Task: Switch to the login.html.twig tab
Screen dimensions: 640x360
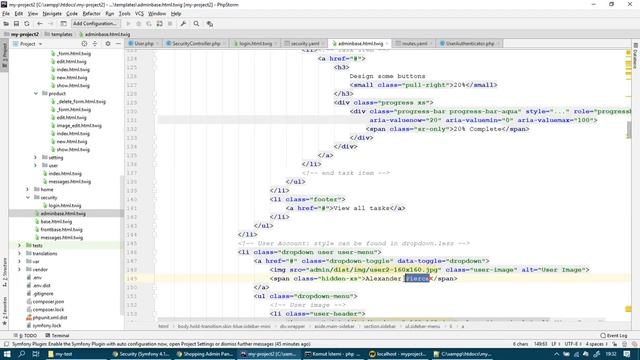Action: click(x=256, y=43)
